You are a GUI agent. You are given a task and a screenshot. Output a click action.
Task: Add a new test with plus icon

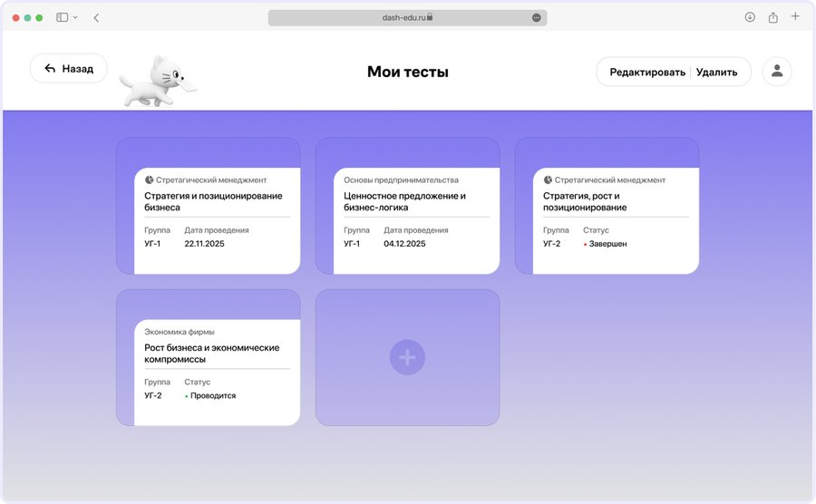coord(407,357)
